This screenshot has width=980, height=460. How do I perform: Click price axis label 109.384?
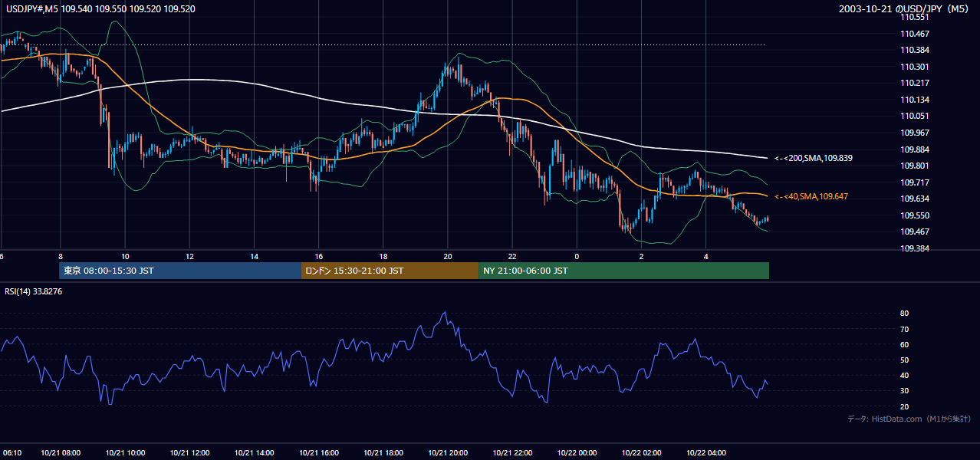[916, 248]
